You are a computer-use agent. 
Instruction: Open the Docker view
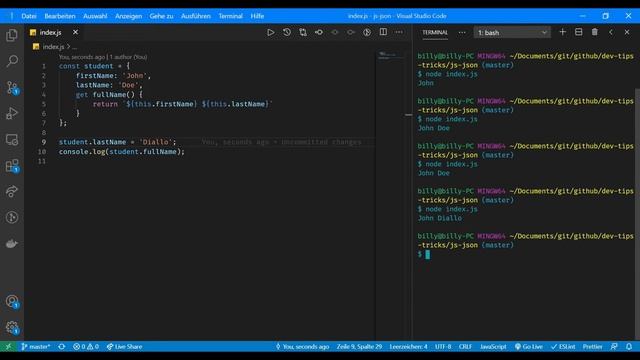pos(12,244)
